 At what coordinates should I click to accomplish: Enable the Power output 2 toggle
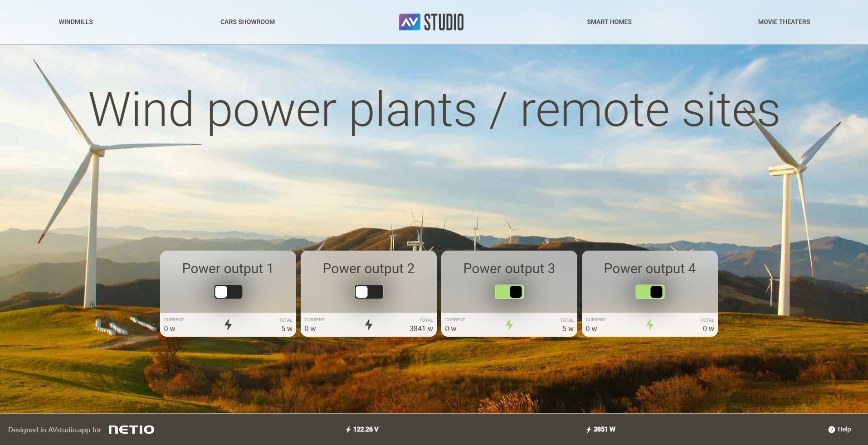pyautogui.click(x=369, y=292)
